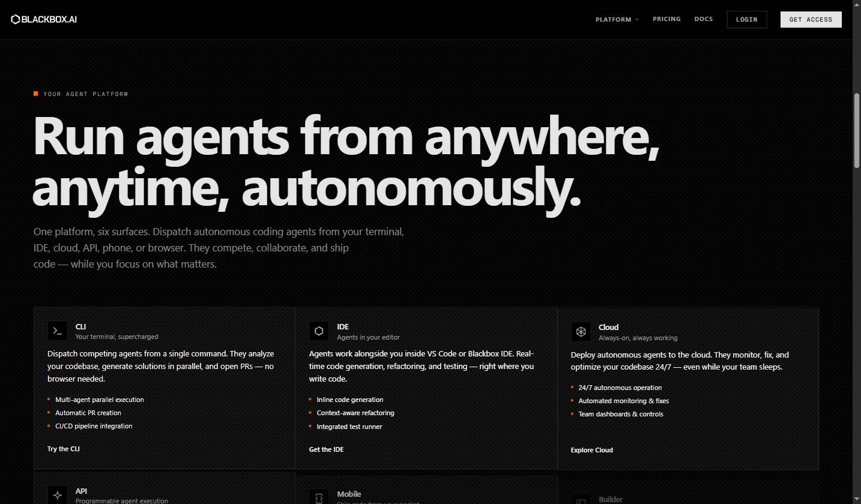The height and width of the screenshot is (504, 861).
Task: Click the IDE card title
Action: point(343,326)
